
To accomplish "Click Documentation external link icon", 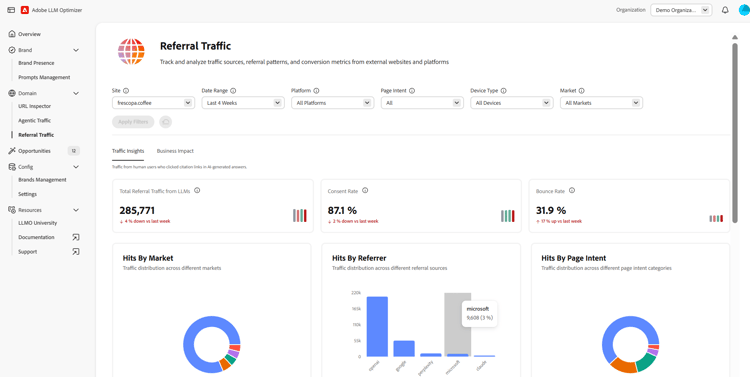I will 76,237.
